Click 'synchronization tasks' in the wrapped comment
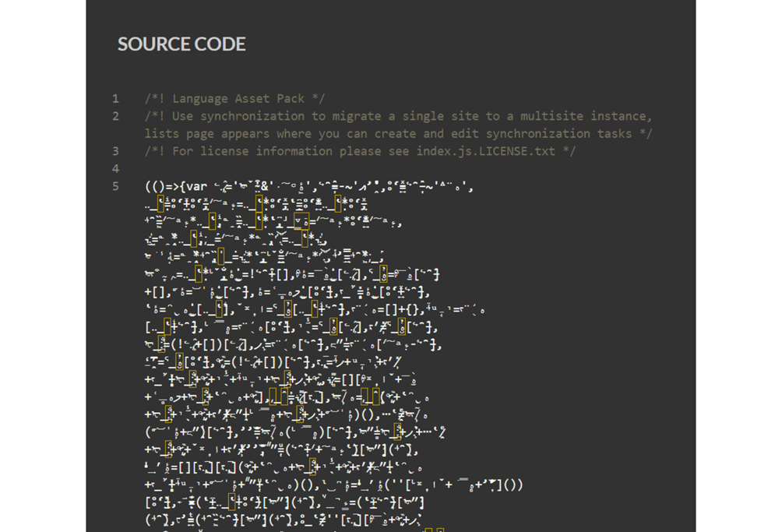Viewport: 782px width, 532px height. coord(558,134)
